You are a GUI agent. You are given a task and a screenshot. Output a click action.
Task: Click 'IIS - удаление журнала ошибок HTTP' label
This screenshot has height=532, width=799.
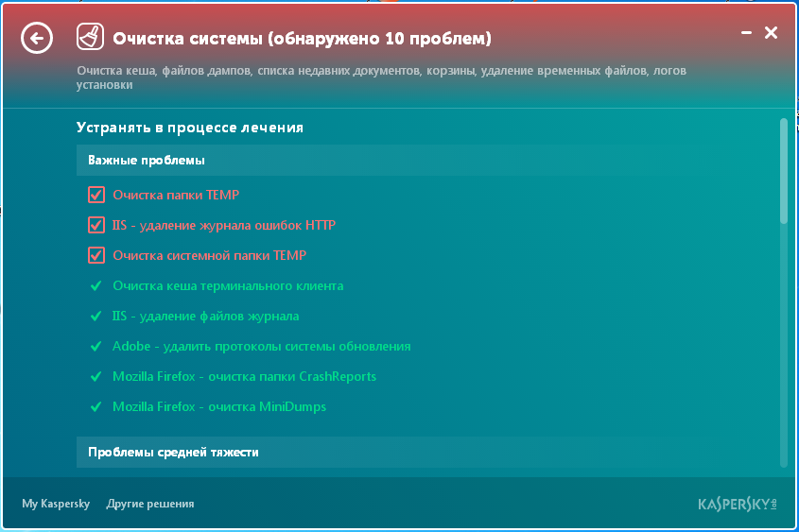(224, 225)
